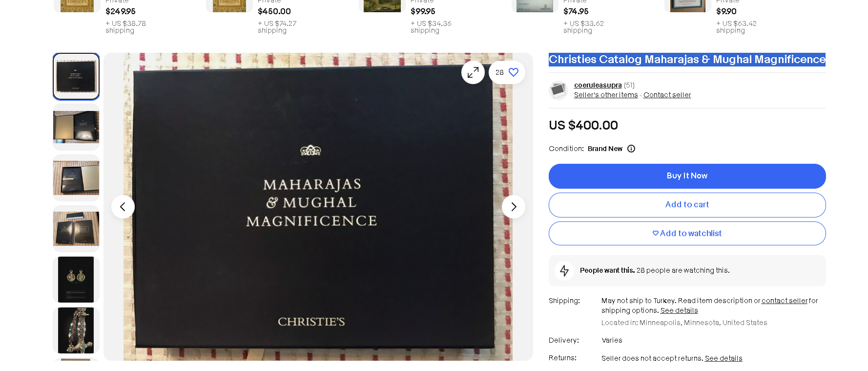Click Contact seller link near seller name
The width and height of the screenshot is (868, 371).
(x=667, y=95)
